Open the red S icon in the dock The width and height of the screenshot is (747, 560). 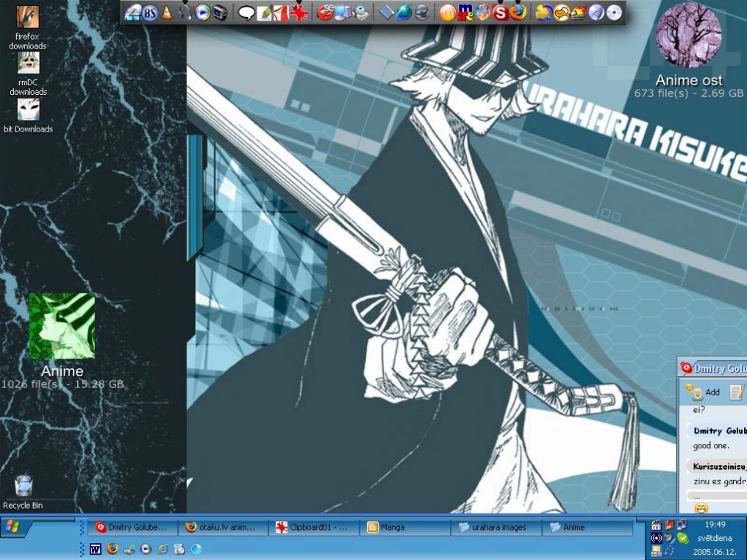pyautogui.click(x=500, y=12)
